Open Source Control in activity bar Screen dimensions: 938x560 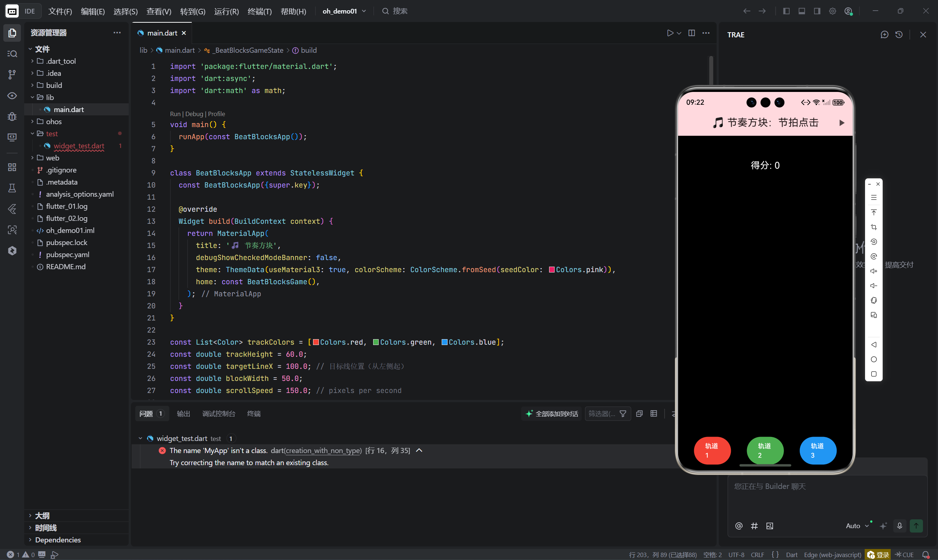[x=12, y=75]
